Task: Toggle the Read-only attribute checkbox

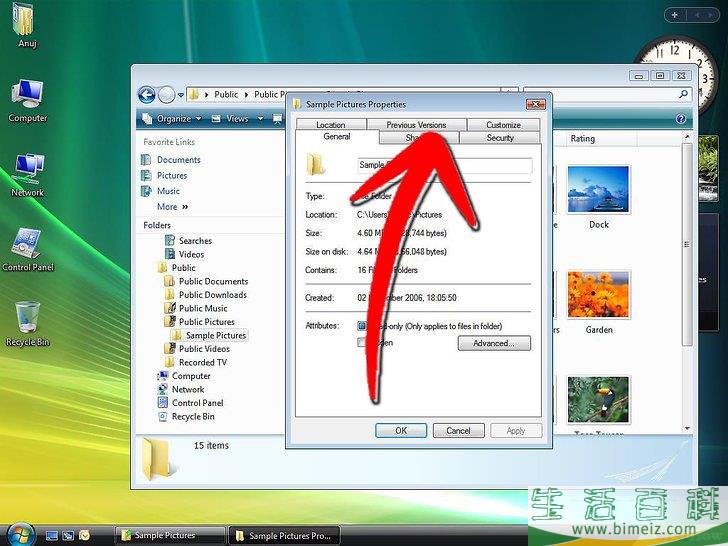Action: click(362, 326)
